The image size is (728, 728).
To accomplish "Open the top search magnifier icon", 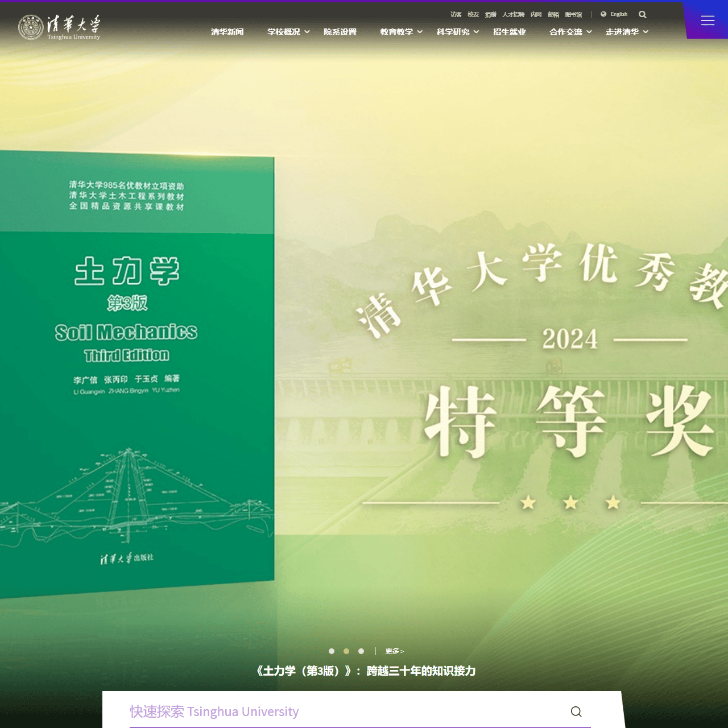I will click(643, 15).
